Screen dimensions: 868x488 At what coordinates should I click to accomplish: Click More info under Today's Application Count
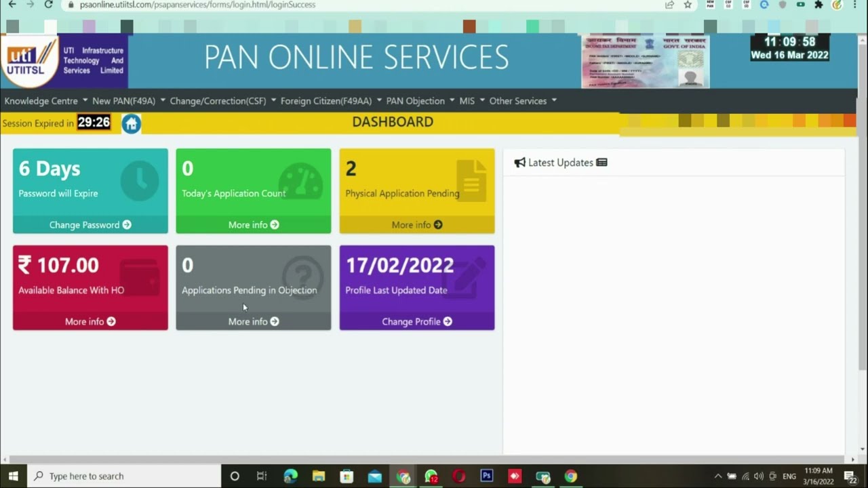tap(254, 225)
